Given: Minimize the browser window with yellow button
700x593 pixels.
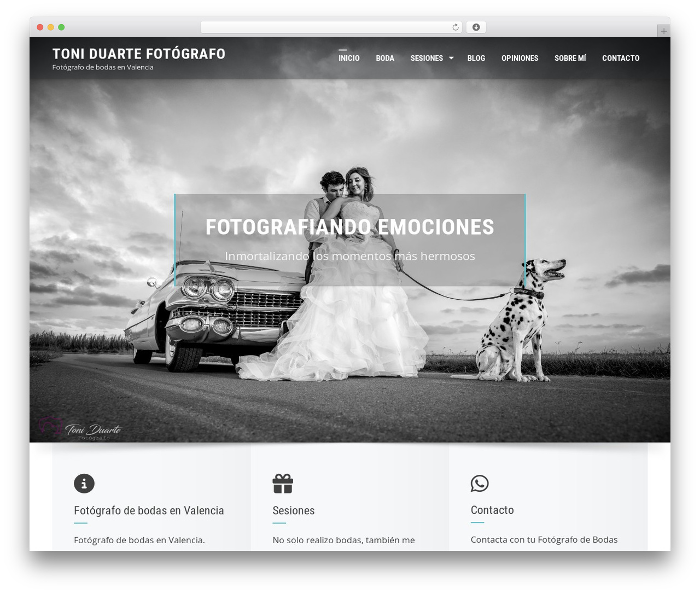Looking at the screenshot, I should click(x=51, y=27).
